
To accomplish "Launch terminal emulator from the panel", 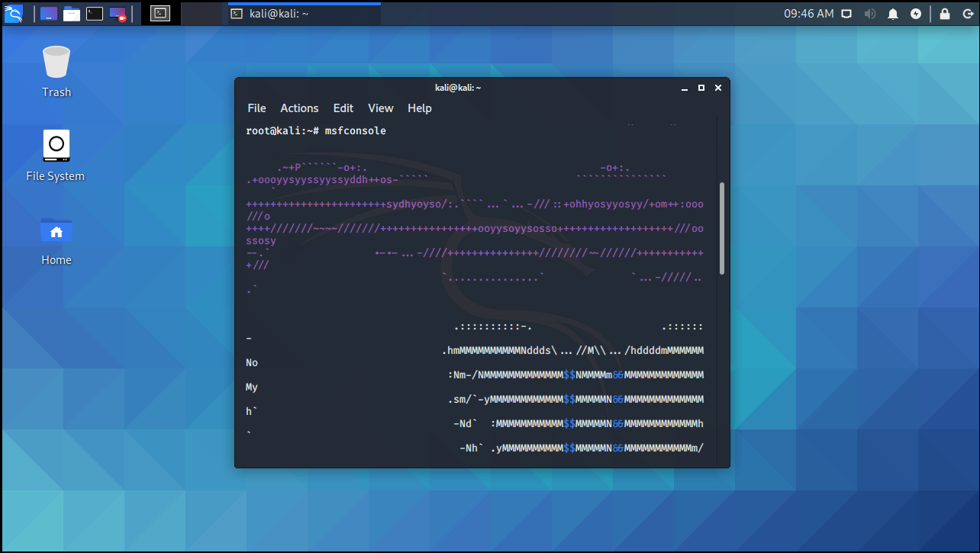I will pos(95,13).
